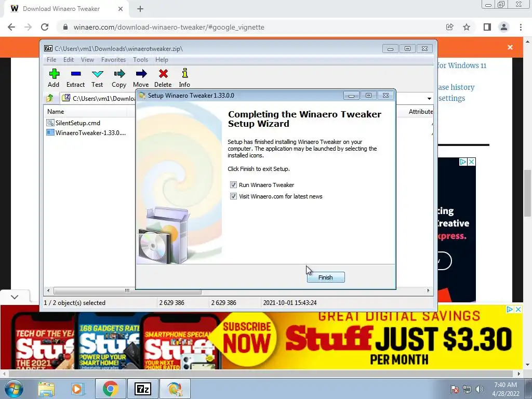This screenshot has height=399, width=532.
Task: Open the Favorites menu in 7-Zip
Action: [113, 60]
